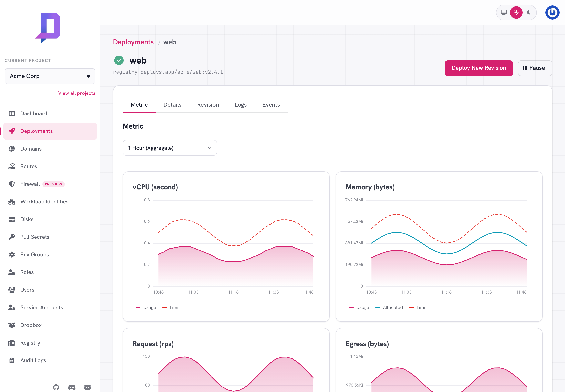Click the vCPU (second) chart area
Screen dimensions: 565x392
coord(233,243)
